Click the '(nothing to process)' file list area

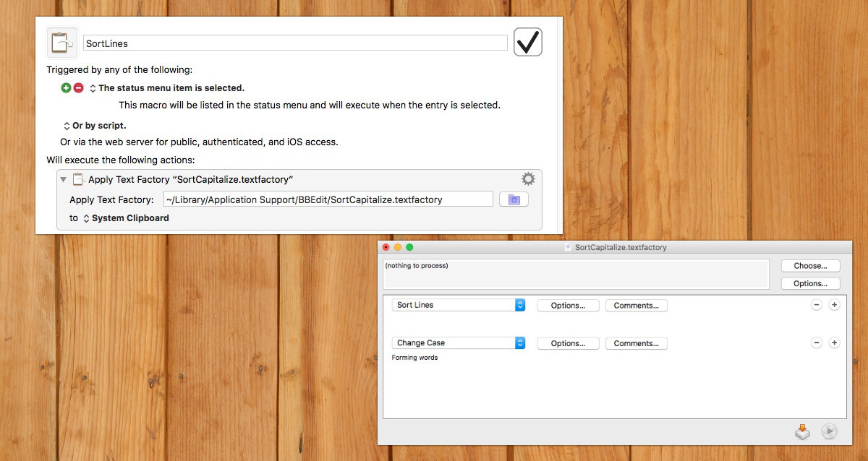576,275
